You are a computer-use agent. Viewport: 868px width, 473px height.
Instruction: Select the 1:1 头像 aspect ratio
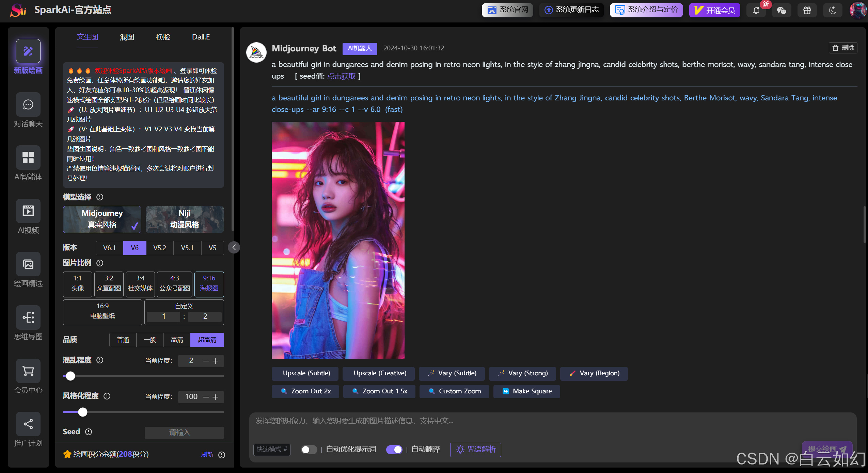point(78,284)
